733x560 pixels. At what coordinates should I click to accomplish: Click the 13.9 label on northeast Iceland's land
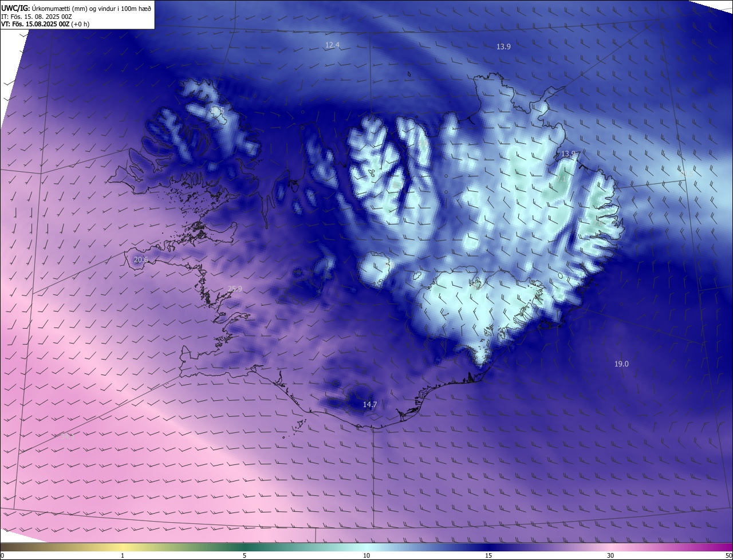pos(568,154)
